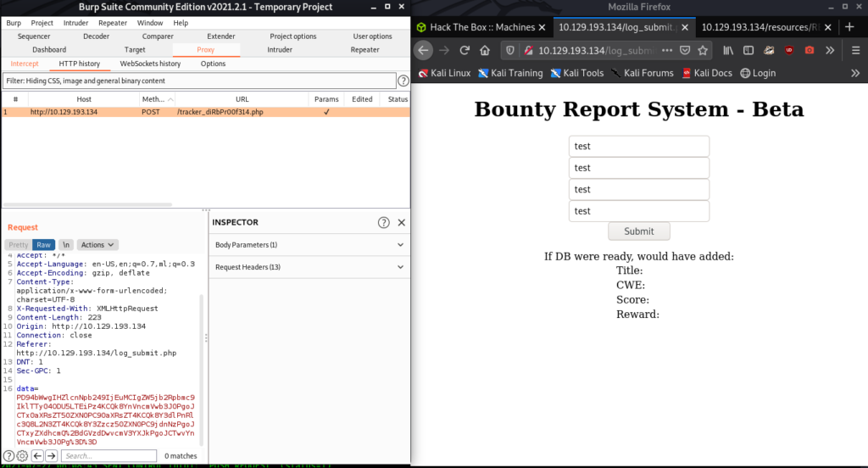Click insecure connection lock icon
Image resolution: width=868 pixels, height=468 pixels.
[528, 50]
